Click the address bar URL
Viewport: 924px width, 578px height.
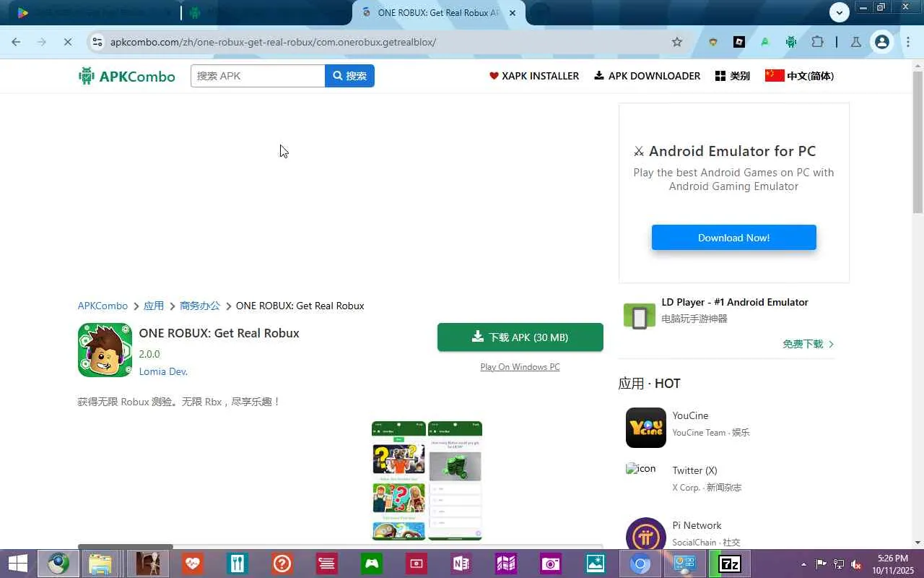coord(273,42)
